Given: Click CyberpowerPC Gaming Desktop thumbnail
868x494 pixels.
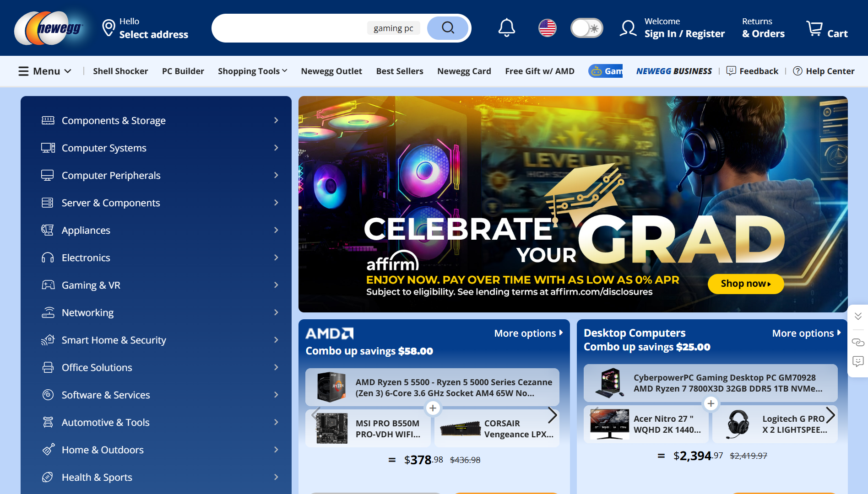Looking at the screenshot, I should (610, 382).
